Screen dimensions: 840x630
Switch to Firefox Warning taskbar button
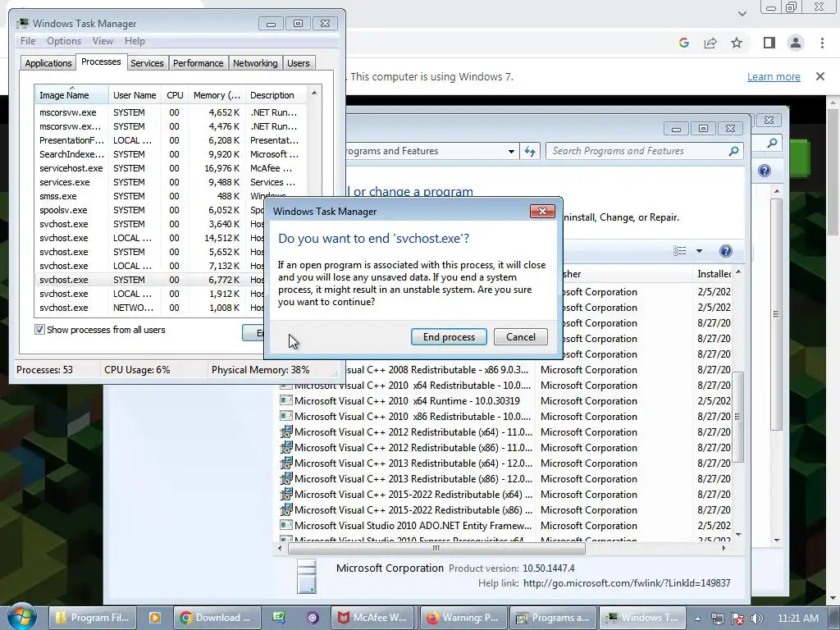(x=463, y=618)
